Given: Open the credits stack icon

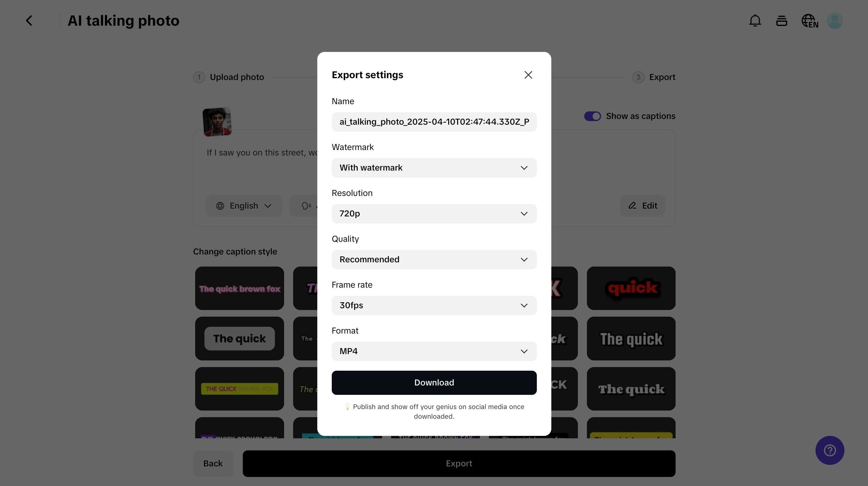Looking at the screenshot, I should pos(781,21).
